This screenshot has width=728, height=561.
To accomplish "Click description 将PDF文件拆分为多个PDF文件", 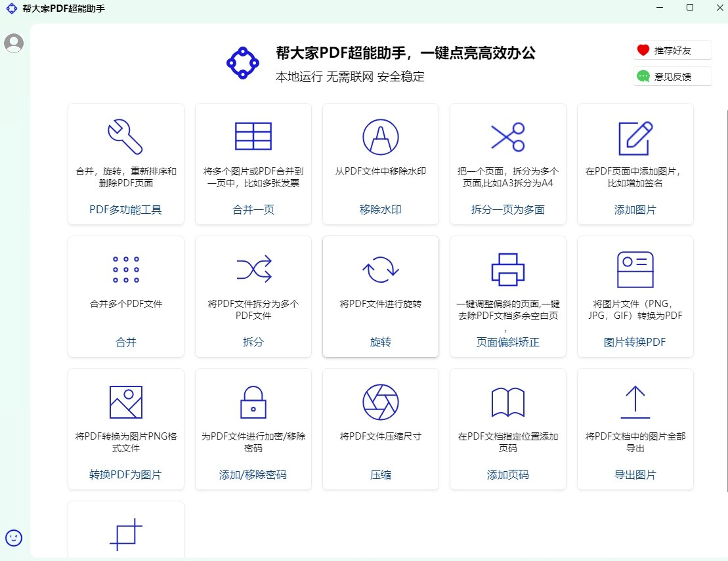I will pyautogui.click(x=253, y=310).
